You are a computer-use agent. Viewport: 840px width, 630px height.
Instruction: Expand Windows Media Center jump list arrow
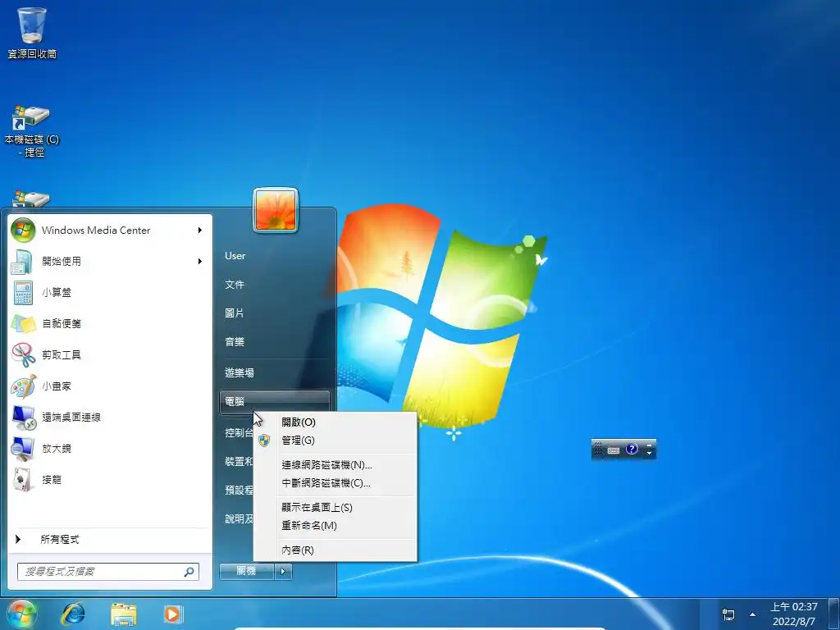click(200, 231)
